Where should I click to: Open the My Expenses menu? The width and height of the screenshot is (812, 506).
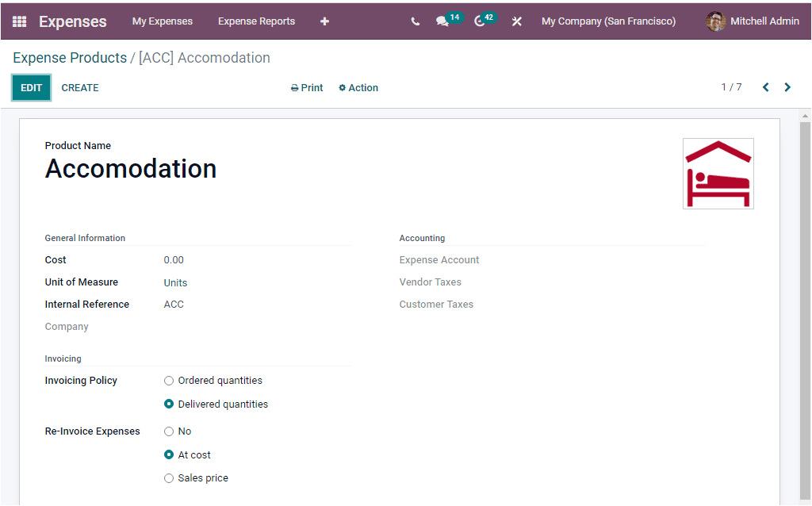coord(162,21)
